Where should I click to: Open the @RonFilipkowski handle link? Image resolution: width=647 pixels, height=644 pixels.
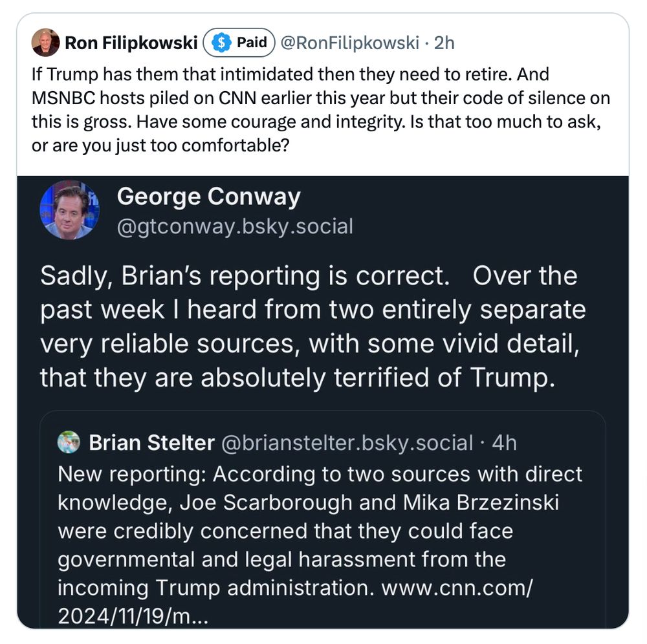349,43
